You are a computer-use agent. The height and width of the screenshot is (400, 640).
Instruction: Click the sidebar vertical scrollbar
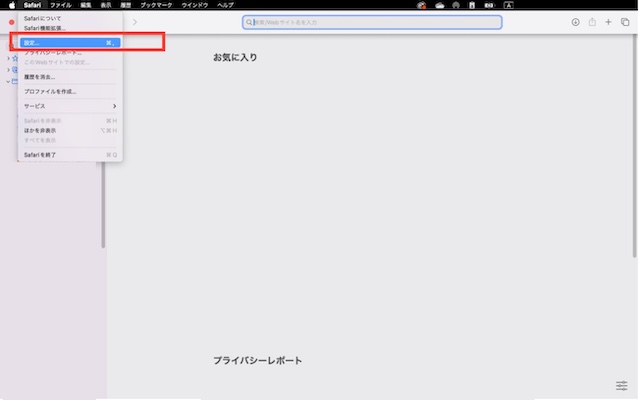pyautogui.click(x=103, y=204)
